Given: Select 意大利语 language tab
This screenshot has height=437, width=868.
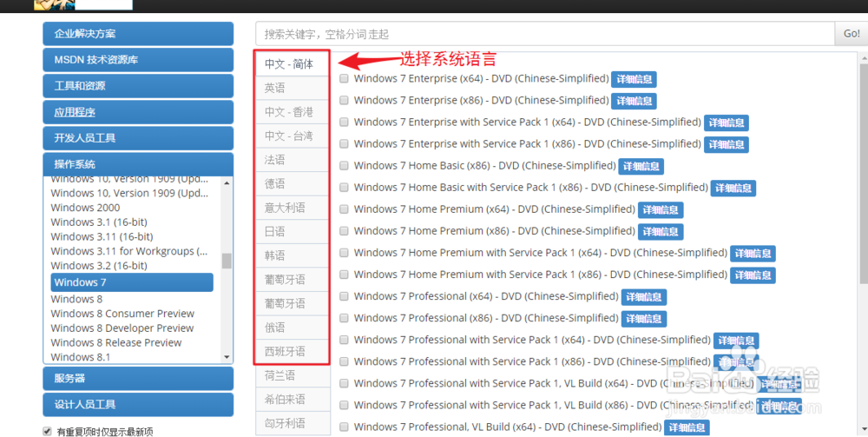Looking at the screenshot, I should 292,208.
